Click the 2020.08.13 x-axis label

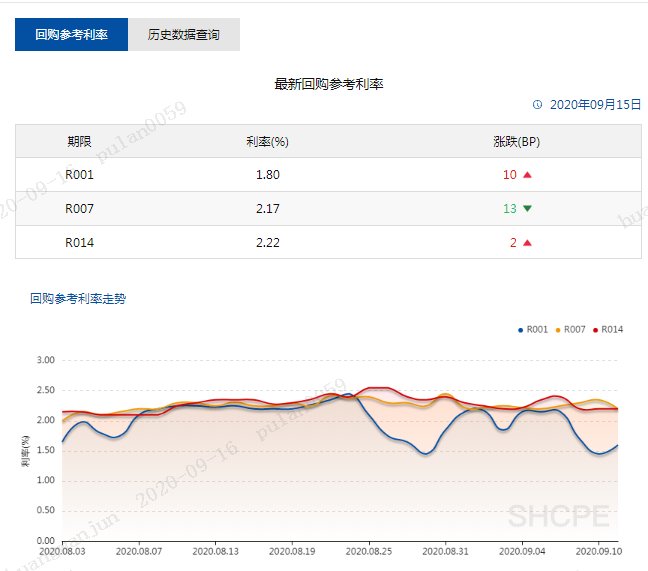[x=216, y=551]
